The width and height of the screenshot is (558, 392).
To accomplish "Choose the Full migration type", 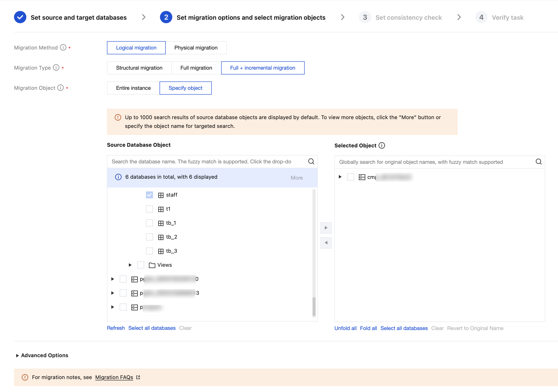I will [x=196, y=68].
